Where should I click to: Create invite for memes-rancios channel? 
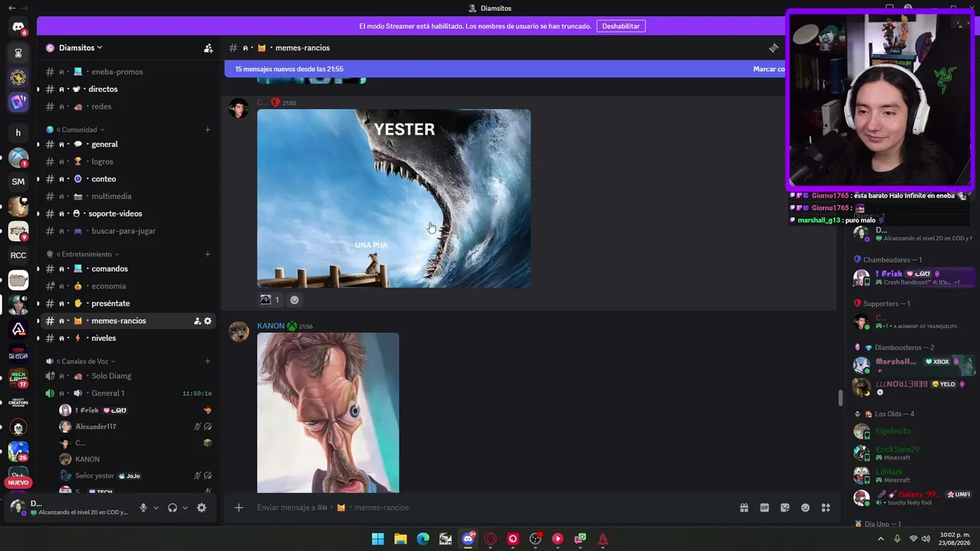pos(197,321)
